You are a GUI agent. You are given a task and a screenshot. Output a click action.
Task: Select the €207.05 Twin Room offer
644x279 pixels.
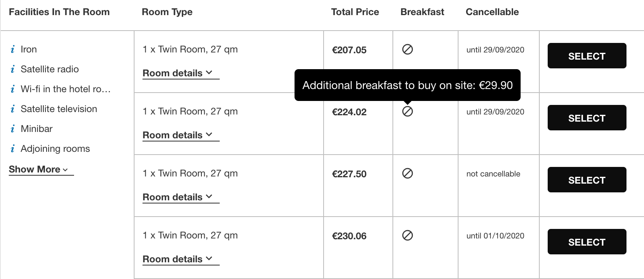pos(587,56)
